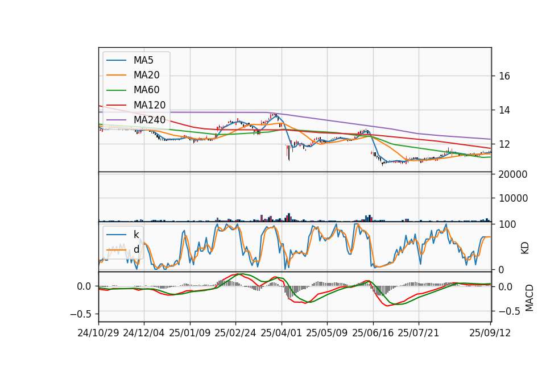The width and height of the screenshot is (546, 392).
Task: Click the 25/06/16 date axis label
Action: 373,333
